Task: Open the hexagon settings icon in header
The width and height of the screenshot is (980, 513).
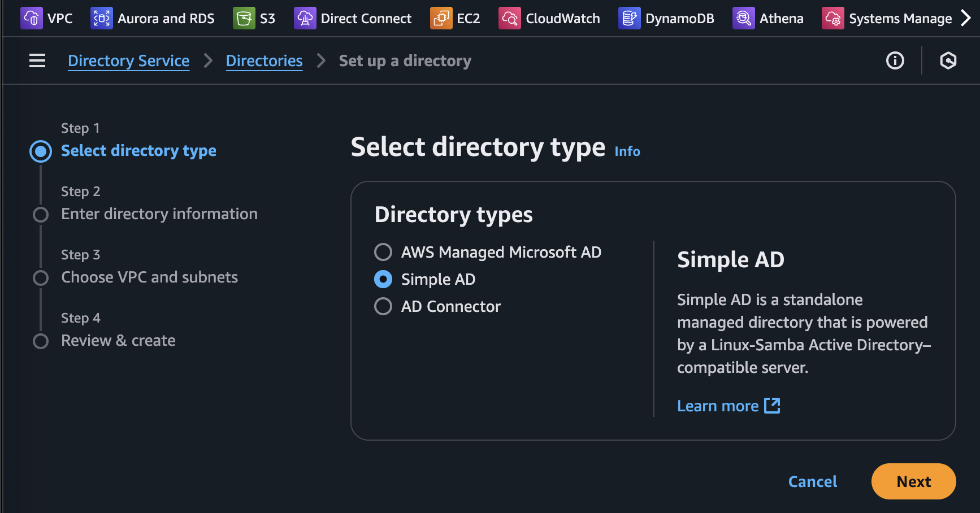Action: [x=948, y=60]
